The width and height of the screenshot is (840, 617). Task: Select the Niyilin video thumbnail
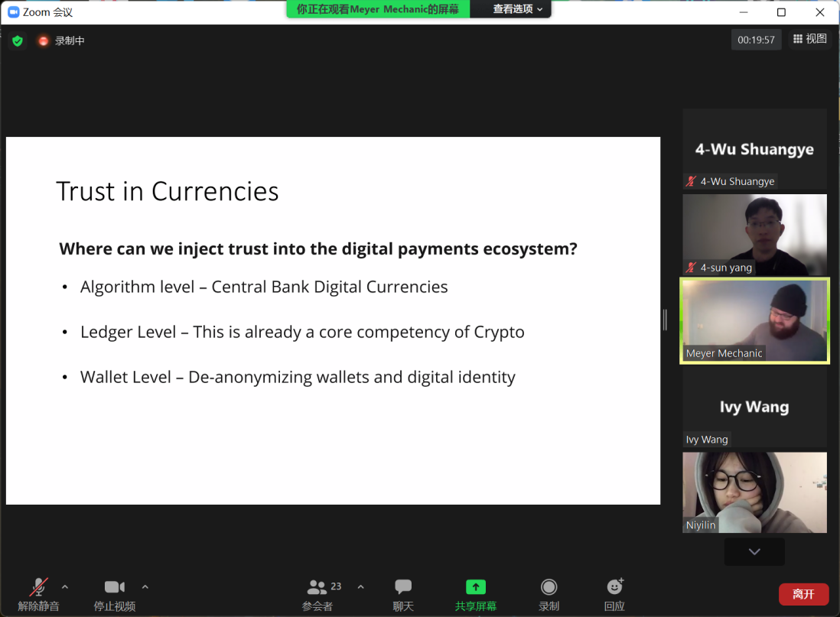(x=754, y=492)
